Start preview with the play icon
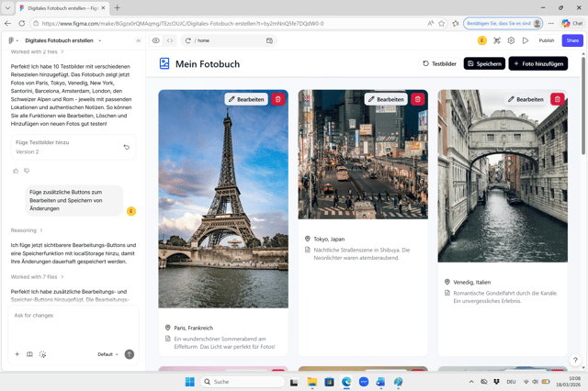Image resolution: width=588 pixels, height=391 pixels. click(526, 40)
